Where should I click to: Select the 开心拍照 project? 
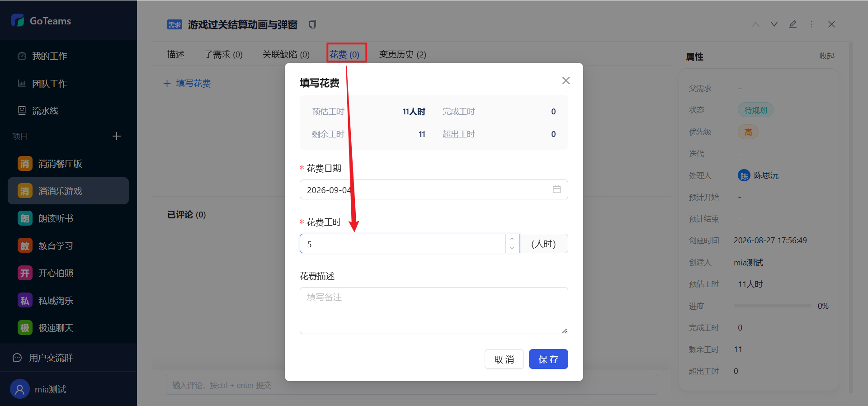[x=68, y=273]
